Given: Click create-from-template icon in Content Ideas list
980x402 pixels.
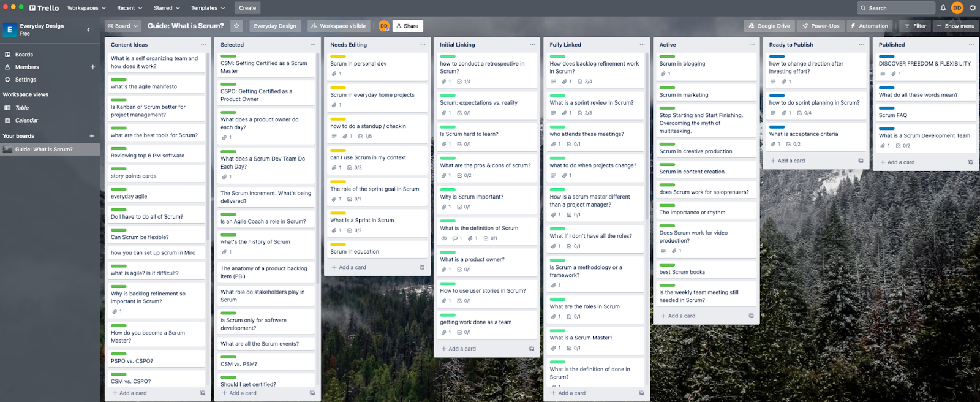Looking at the screenshot, I should click(x=202, y=393).
